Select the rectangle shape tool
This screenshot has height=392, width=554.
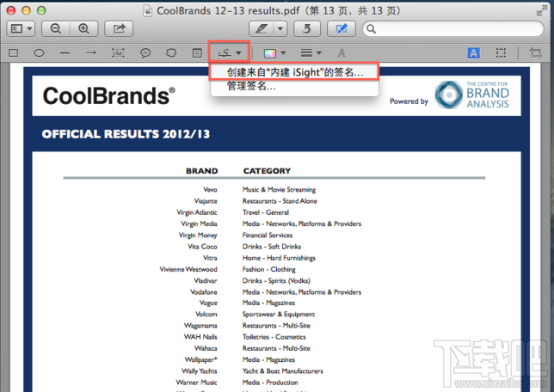(14, 53)
